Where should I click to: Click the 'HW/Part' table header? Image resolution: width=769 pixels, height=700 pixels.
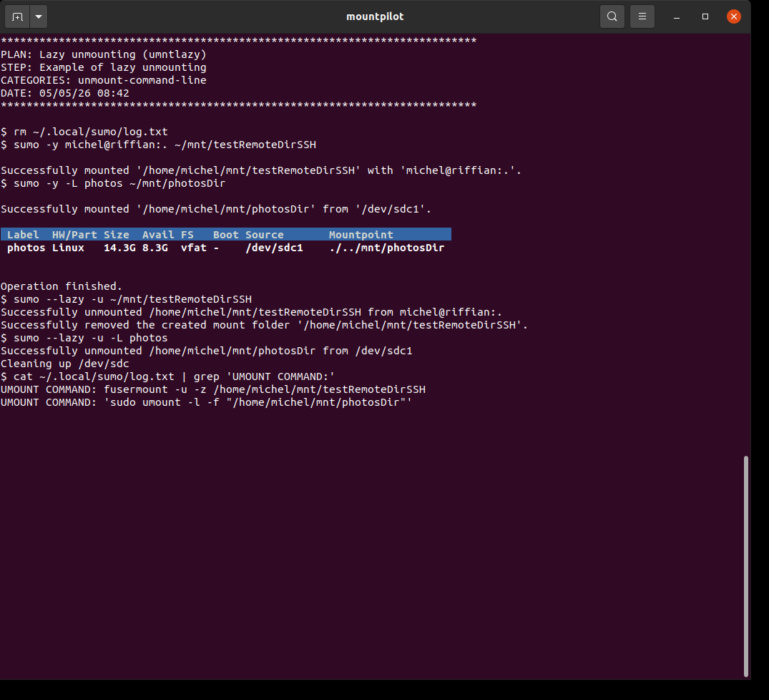click(x=74, y=235)
